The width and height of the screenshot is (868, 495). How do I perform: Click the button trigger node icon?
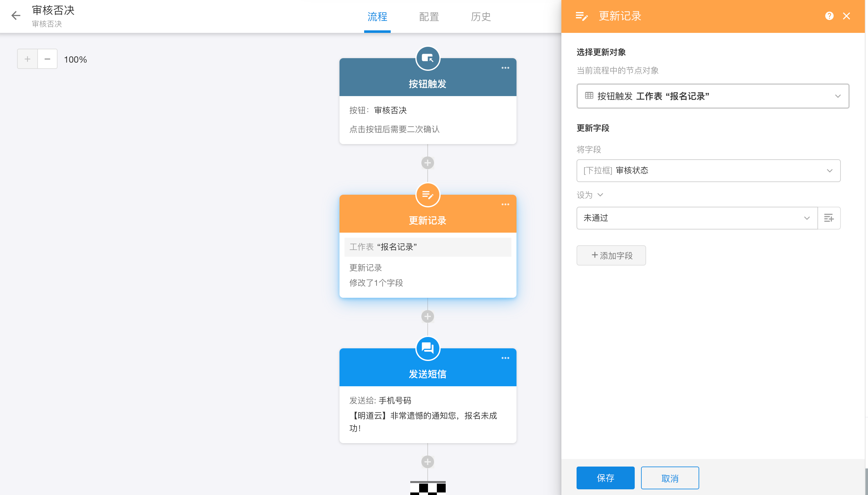click(427, 58)
